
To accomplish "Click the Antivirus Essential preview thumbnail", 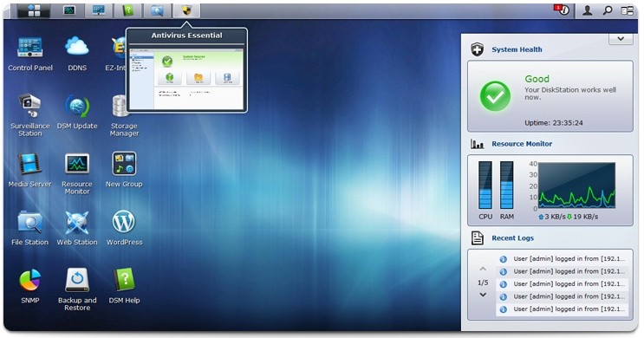I will [x=186, y=78].
